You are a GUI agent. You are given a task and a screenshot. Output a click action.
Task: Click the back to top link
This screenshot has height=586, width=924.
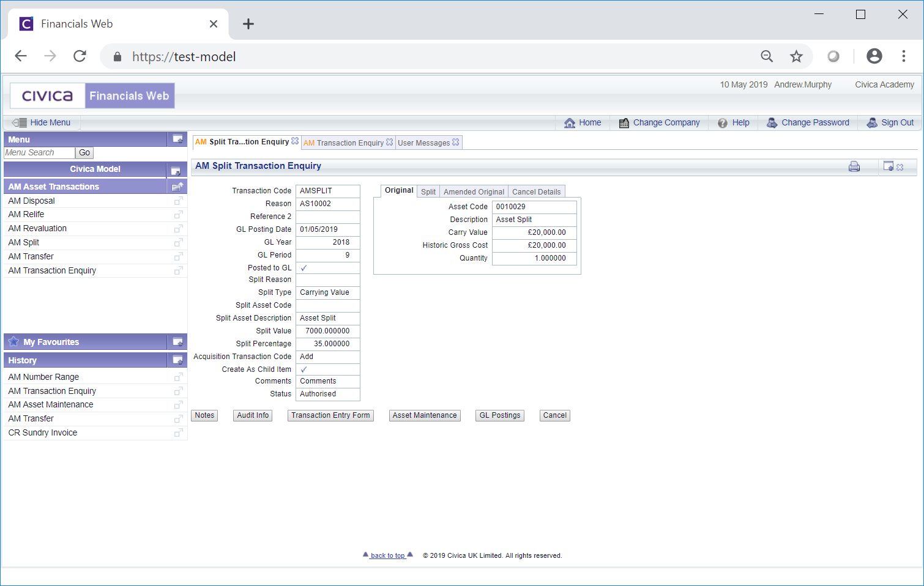tap(388, 555)
